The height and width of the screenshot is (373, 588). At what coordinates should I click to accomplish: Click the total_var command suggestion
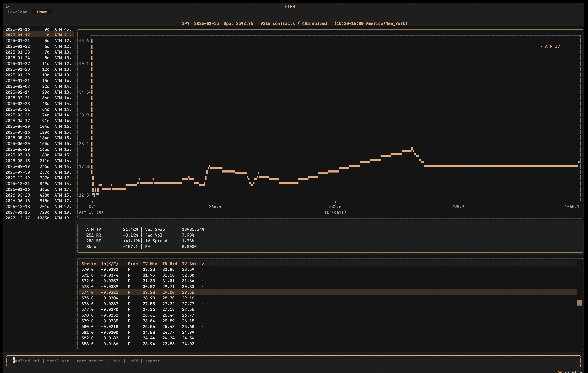[x=58, y=361]
